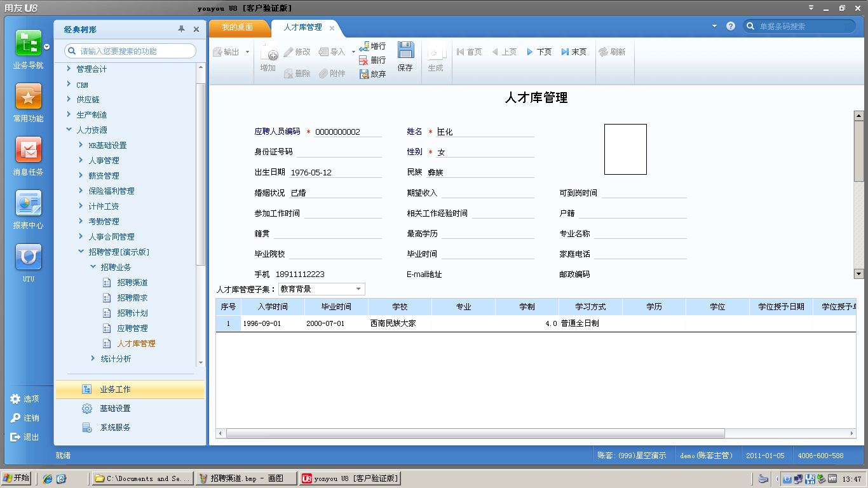Select the 西南民族大家 school cell

pyautogui.click(x=400, y=323)
